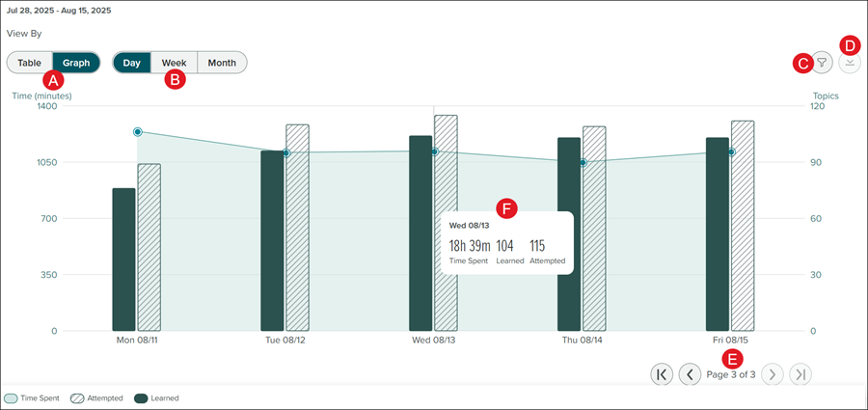The height and width of the screenshot is (410, 868).
Task: Select the Graph view
Action: (76, 63)
